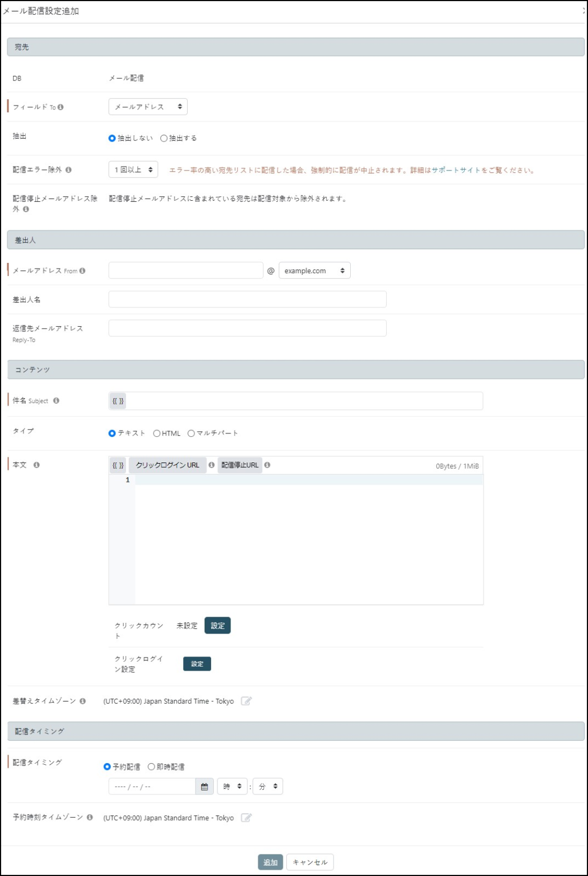
Task: Click info icon under 配信停止メールアドレス除外
Action: click(x=26, y=209)
